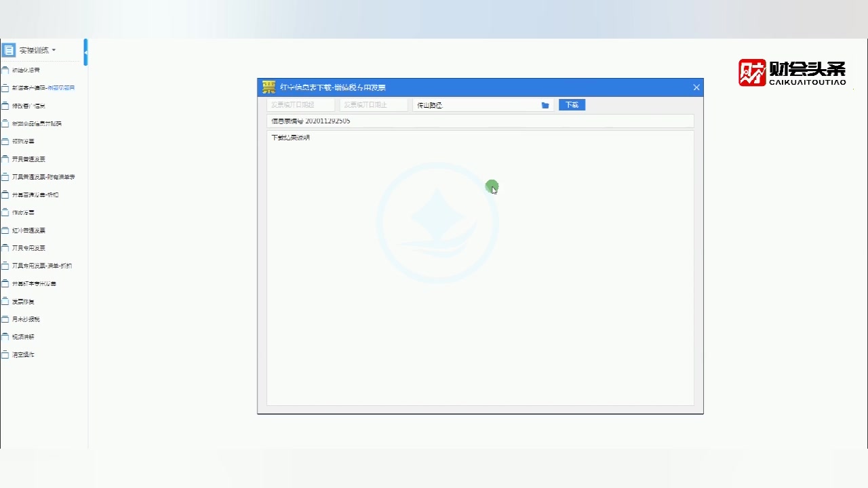Open 发票修复 sidebar item
This screenshot has width=868, height=488.
23,302
